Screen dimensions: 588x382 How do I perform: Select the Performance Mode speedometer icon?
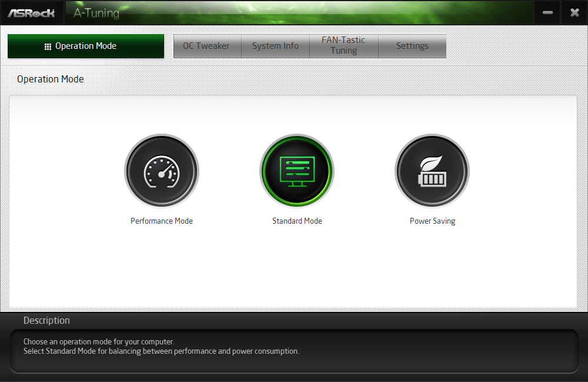click(x=162, y=171)
